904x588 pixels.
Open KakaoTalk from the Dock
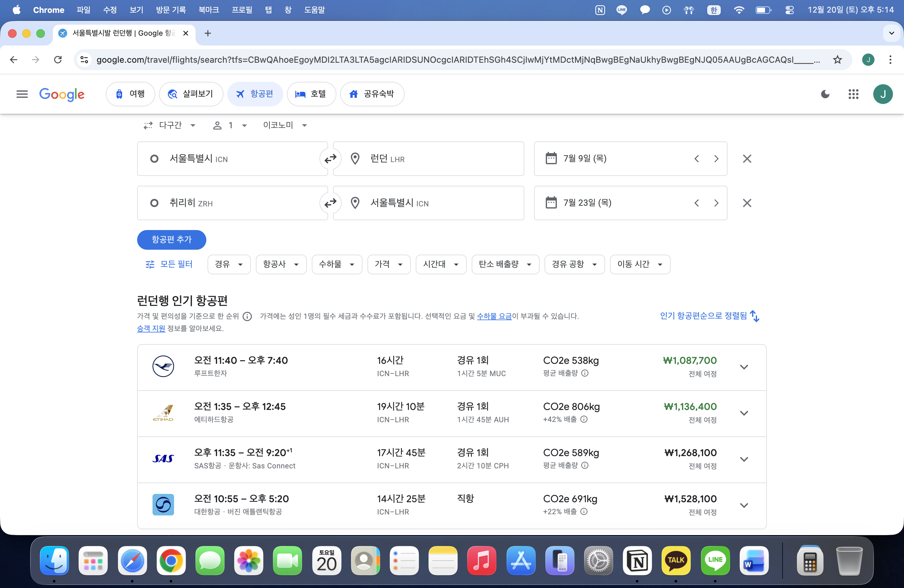(676, 560)
